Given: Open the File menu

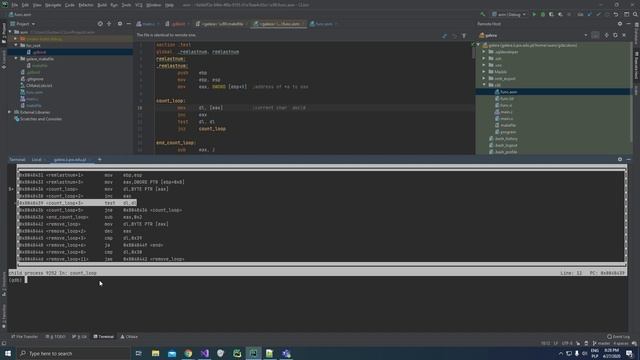Looking at the screenshot, I should point(14,5).
